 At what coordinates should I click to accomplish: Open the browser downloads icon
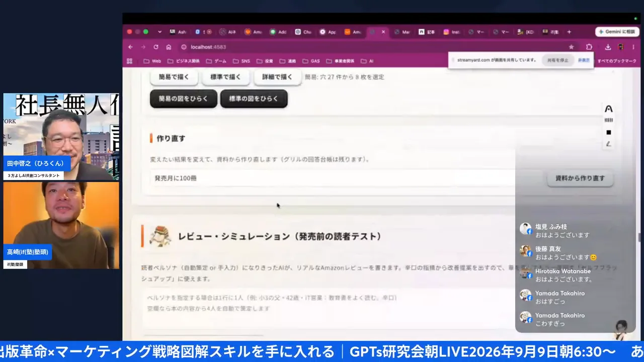click(608, 47)
